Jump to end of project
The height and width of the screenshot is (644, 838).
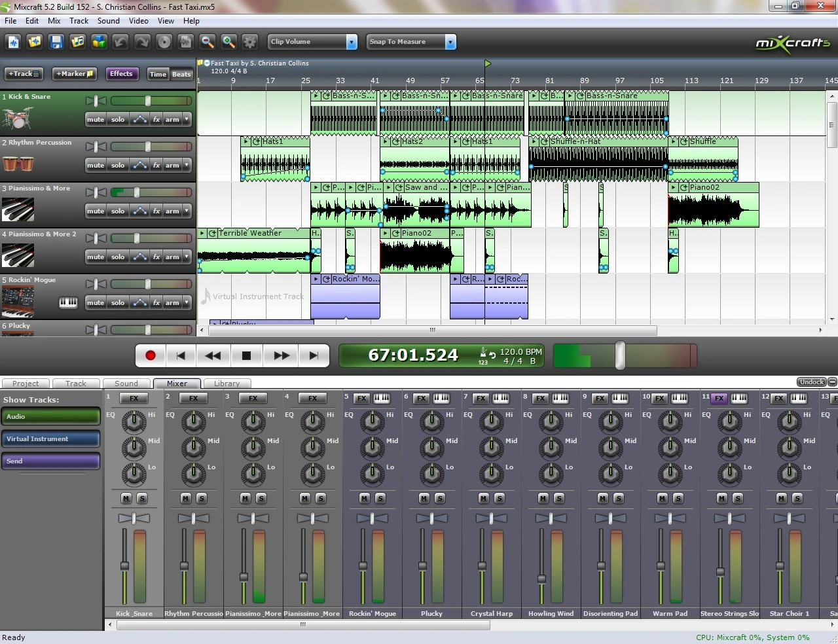click(x=314, y=355)
